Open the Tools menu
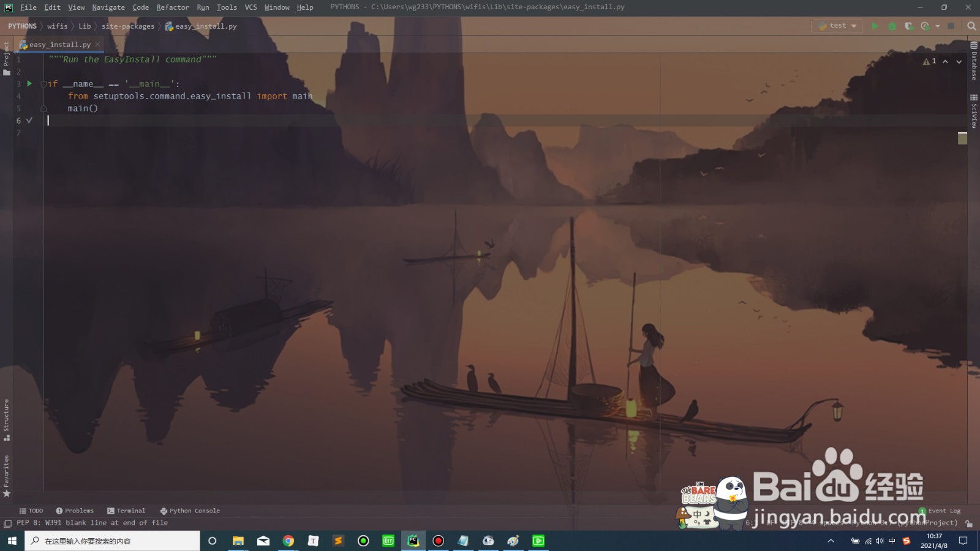The height and width of the screenshot is (551, 980). tap(227, 7)
